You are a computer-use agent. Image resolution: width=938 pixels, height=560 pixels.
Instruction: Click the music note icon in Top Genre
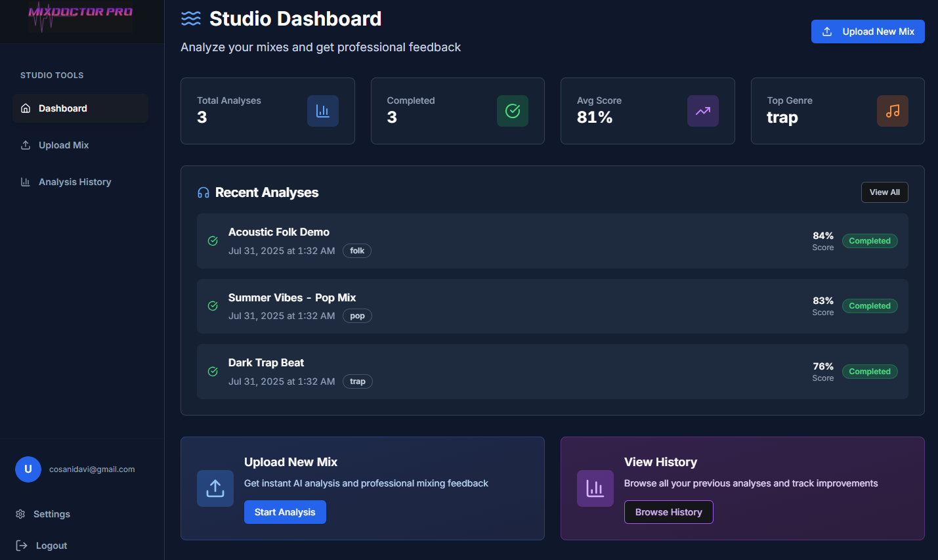coord(893,111)
